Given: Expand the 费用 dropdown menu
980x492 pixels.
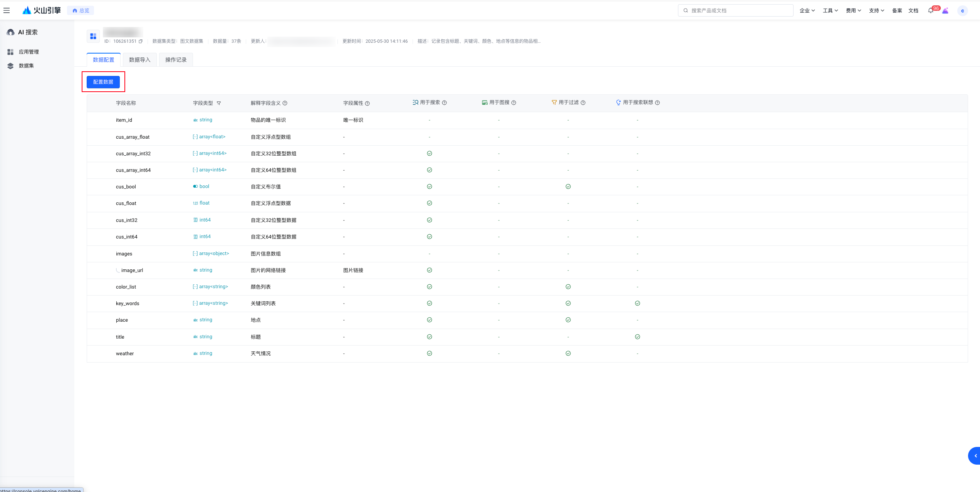Looking at the screenshot, I should click(853, 11).
